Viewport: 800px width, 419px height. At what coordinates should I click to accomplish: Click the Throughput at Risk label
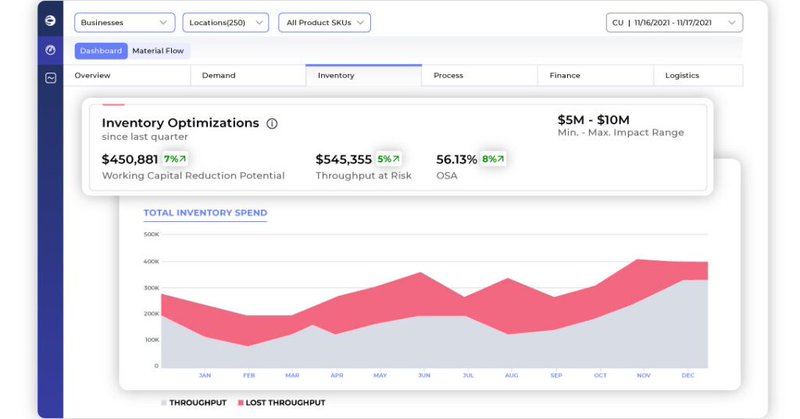pyautogui.click(x=363, y=176)
